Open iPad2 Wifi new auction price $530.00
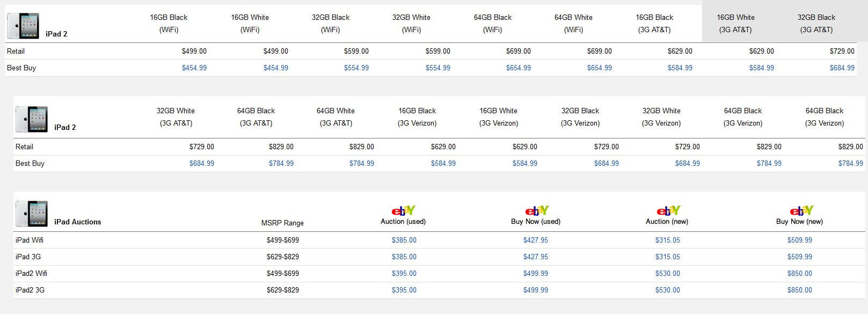Image resolution: width=868 pixels, height=314 pixels. (668, 274)
